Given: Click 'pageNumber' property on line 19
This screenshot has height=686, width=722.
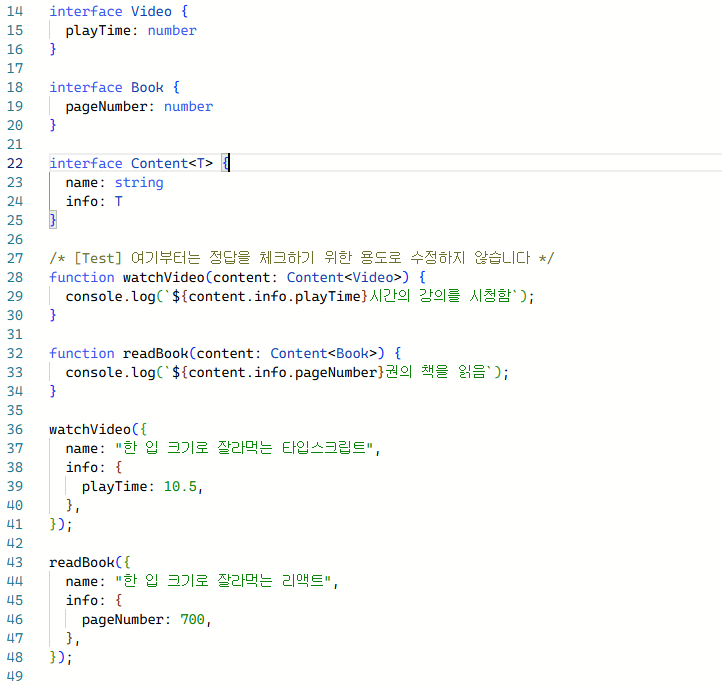Looking at the screenshot, I should click(x=106, y=106).
